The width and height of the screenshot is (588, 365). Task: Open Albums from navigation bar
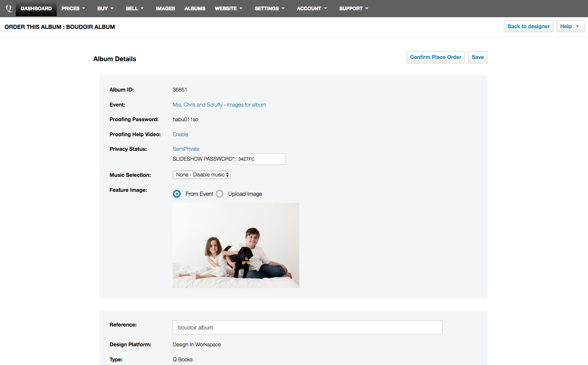point(195,8)
